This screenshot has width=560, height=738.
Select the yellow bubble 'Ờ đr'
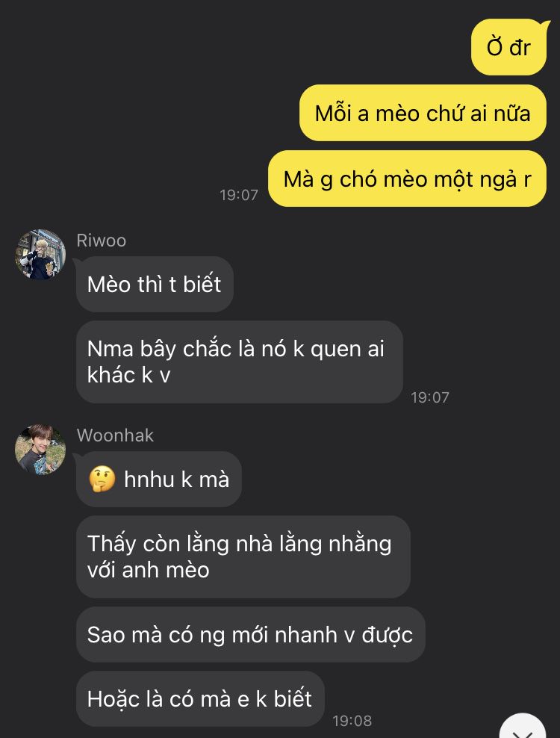508,47
